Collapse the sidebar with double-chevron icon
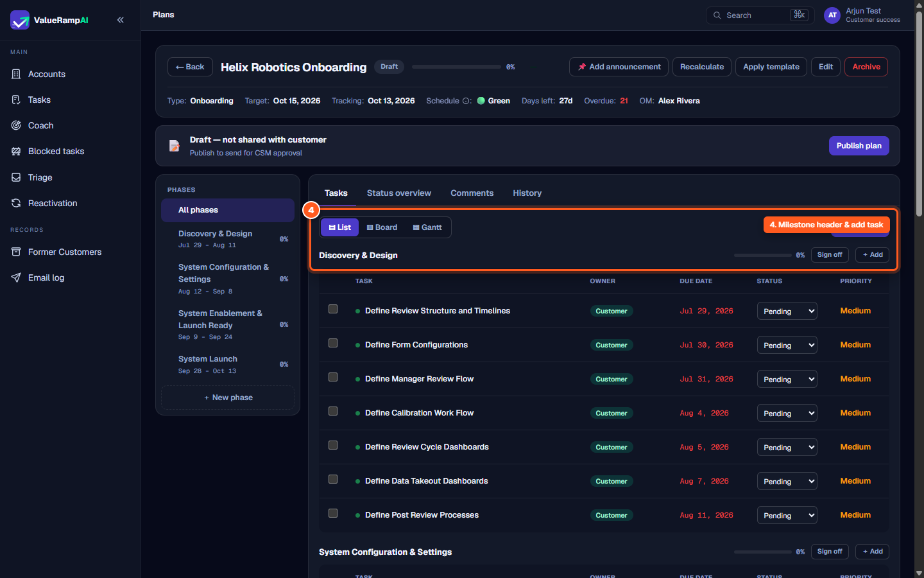Image resolution: width=924 pixels, height=578 pixels. pos(121,20)
